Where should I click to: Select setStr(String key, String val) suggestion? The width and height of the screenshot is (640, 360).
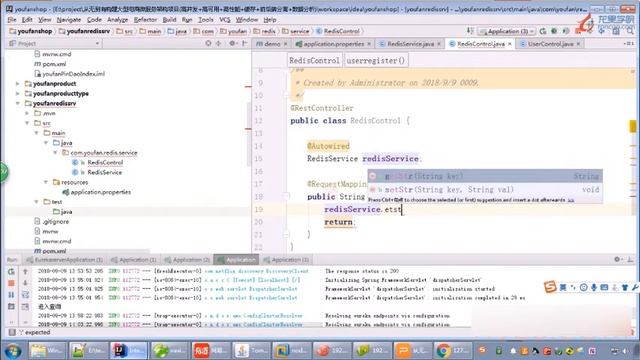tap(485, 189)
